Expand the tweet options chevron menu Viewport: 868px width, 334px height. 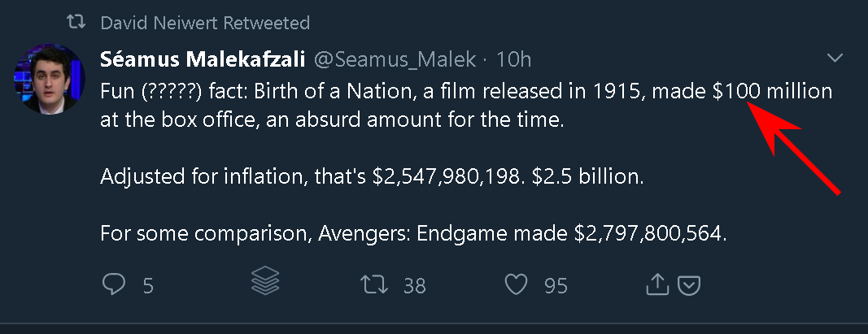(x=835, y=59)
